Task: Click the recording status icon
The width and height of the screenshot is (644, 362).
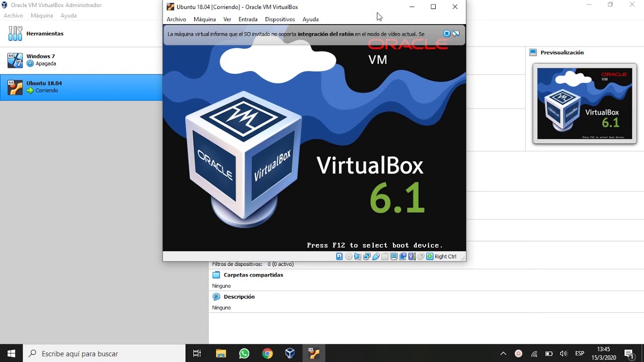Action: (403, 256)
